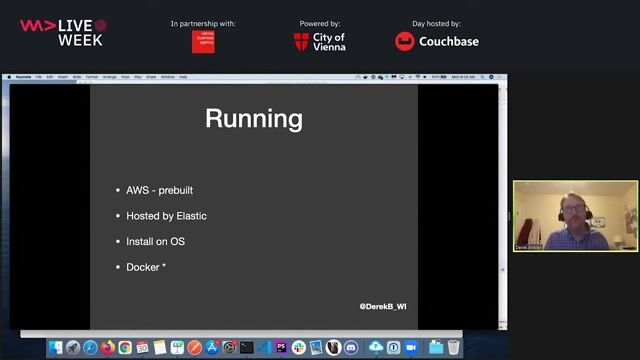Viewport: 640px width, 360px height.
Task: Open Discord from the dock
Action: tap(351, 347)
